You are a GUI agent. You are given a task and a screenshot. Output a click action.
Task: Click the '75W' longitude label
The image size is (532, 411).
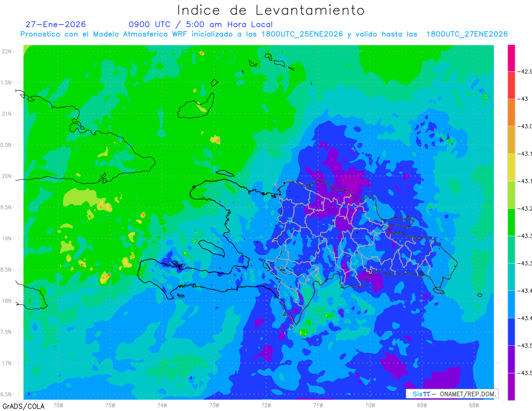(110, 404)
